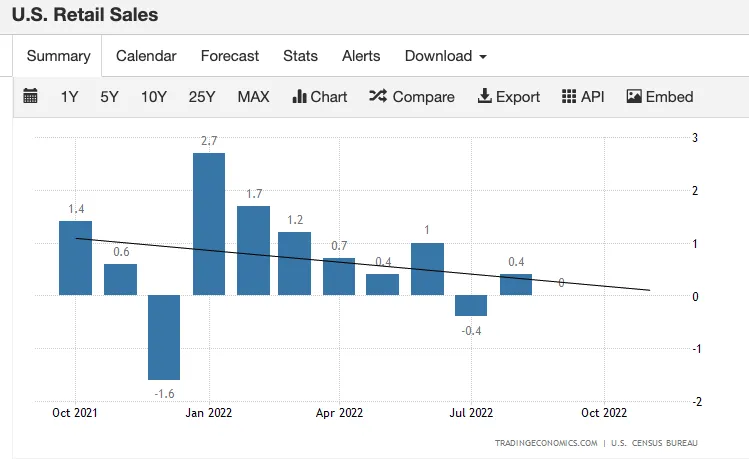The height and width of the screenshot is (459, 749).
Task: Set chart range to 1Y
Action: (x=69, y=97)
